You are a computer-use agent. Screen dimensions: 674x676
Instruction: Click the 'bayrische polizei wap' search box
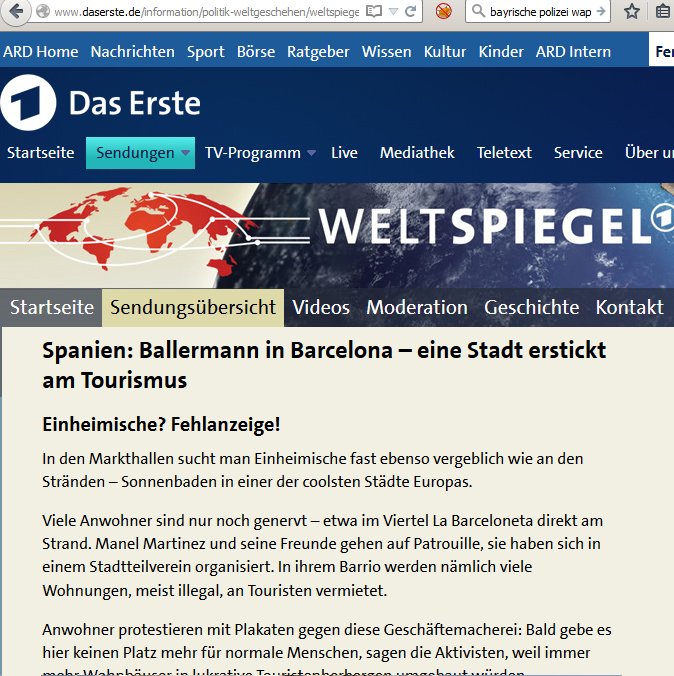click(540, 12)
